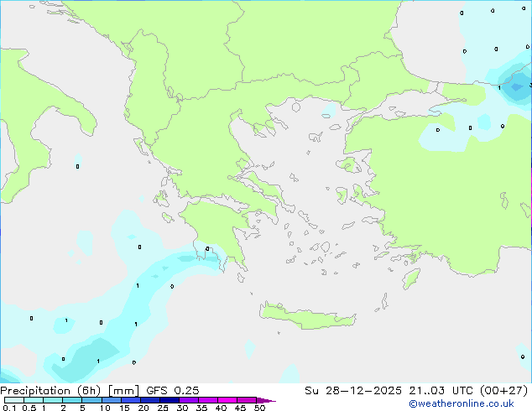Select the legend color between 2 and 5
This screenshot has height=411, width=532.
tap(72, 400)
